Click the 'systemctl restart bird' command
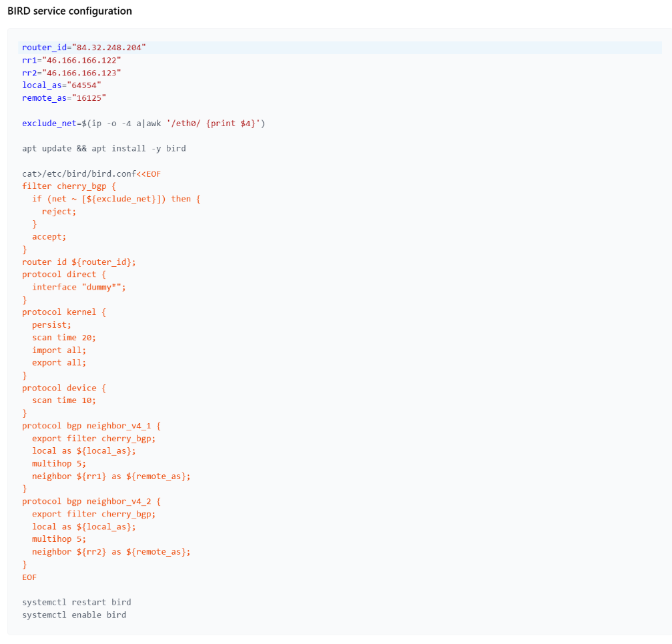This screenshot has height=644, width=672. tap(76, 602)
